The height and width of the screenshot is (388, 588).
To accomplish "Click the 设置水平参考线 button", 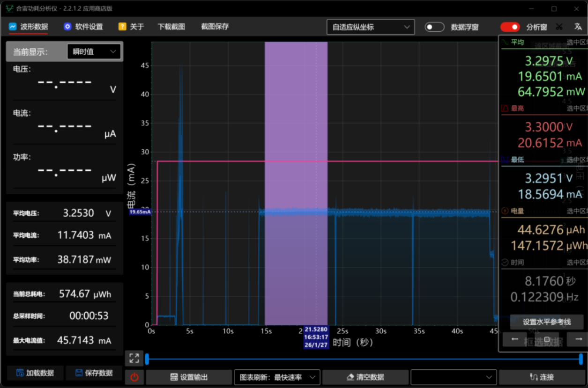I will pos(547,322).
